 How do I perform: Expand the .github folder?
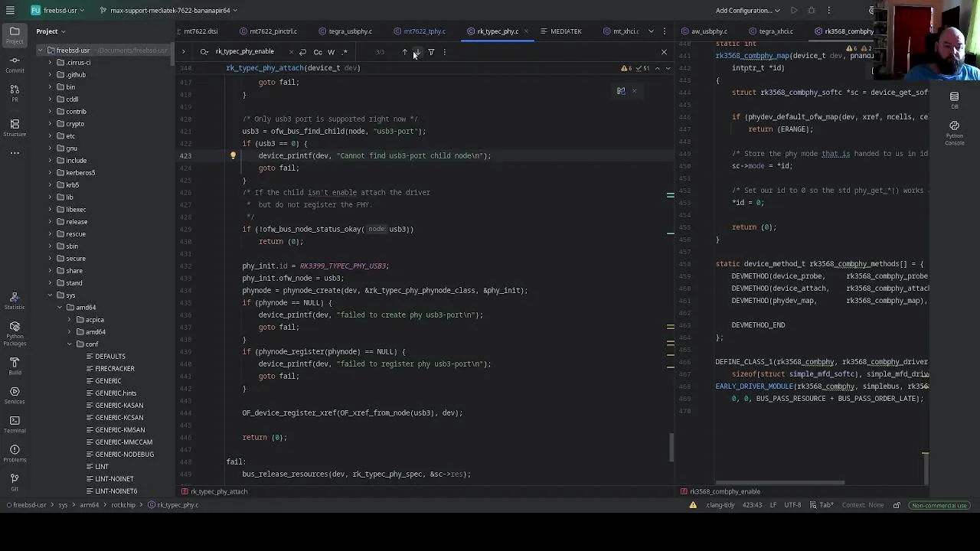coord(50,75)
